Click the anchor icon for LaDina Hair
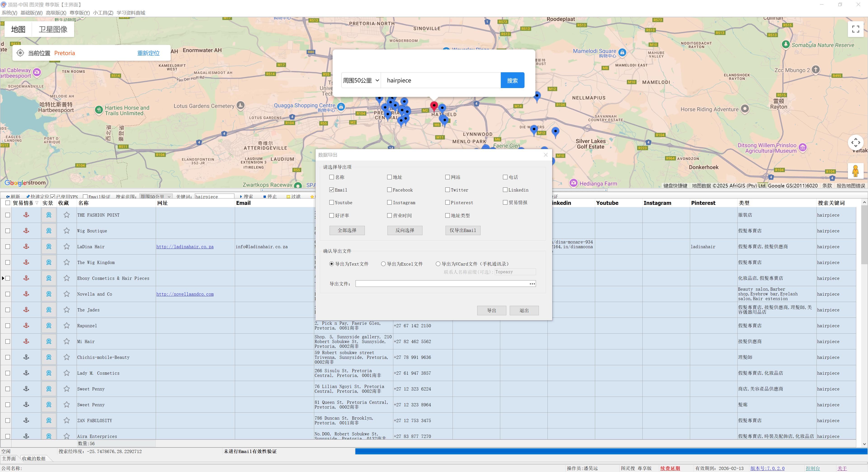Screen dimensions: 868x472 [x=26, y=246]
